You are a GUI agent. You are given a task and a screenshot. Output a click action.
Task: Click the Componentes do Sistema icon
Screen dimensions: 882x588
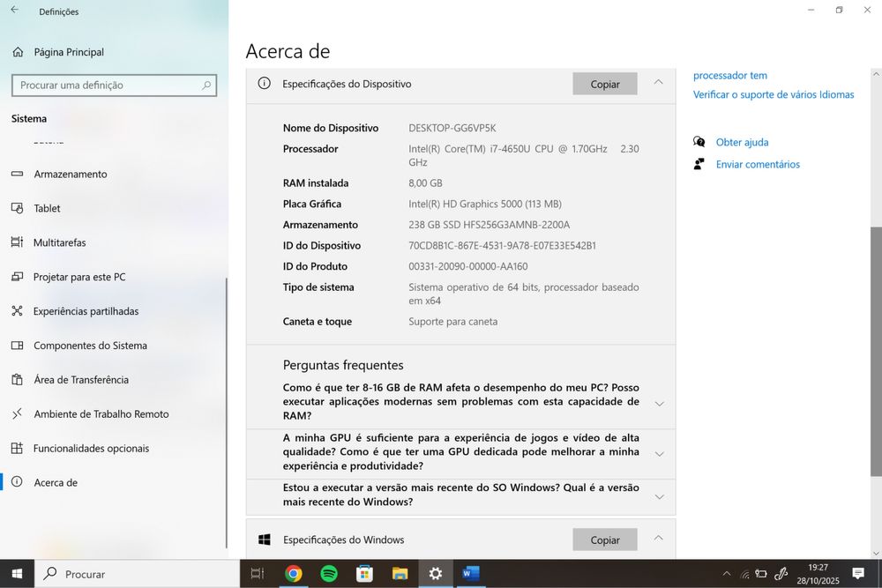pyautogui.click(x=18, y=346)
